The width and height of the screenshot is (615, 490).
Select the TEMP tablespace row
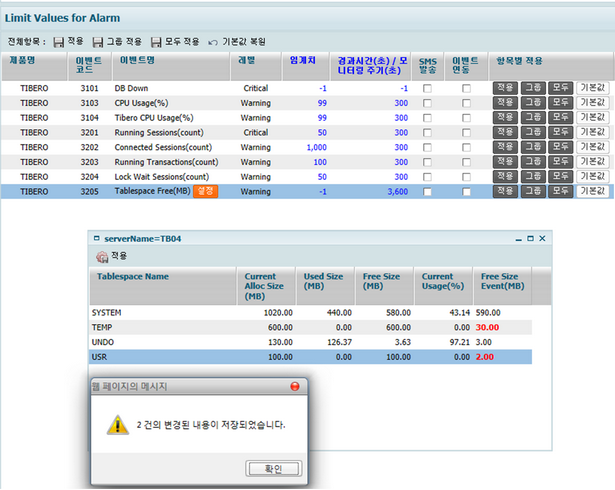(310, 328)
